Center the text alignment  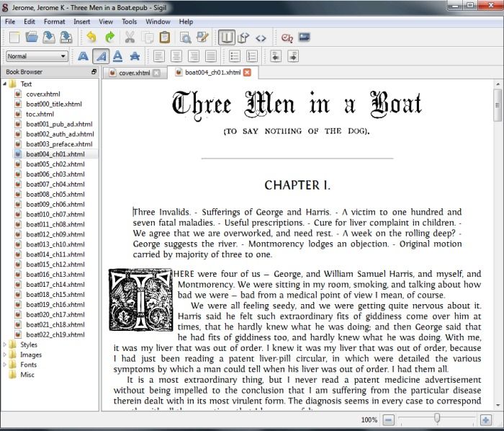[176, 56]
